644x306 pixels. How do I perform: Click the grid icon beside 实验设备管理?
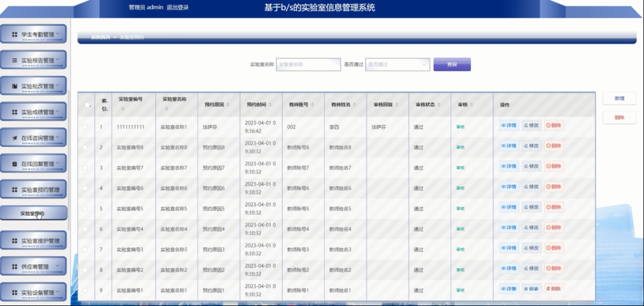pyautogui.click(x=14, y=293)
